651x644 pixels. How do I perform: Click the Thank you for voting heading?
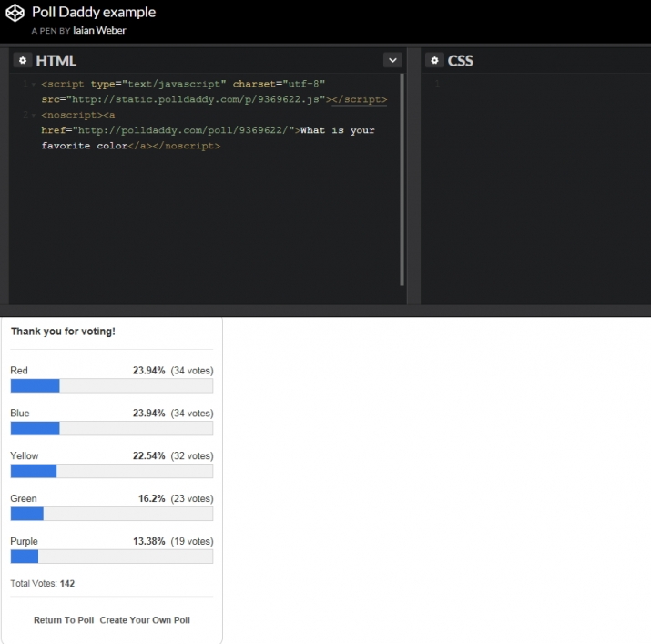63,332
